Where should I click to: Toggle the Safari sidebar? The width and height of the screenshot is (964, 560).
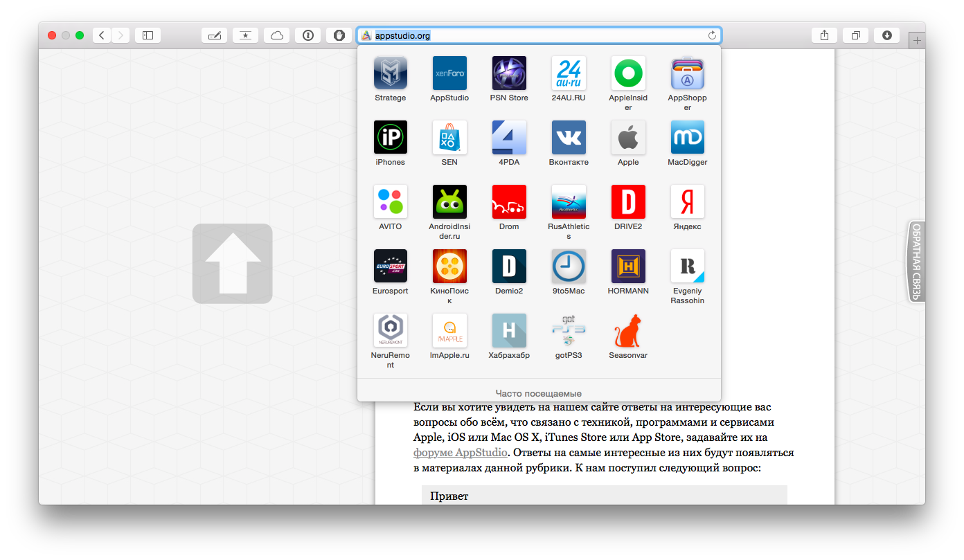point(148,35)
